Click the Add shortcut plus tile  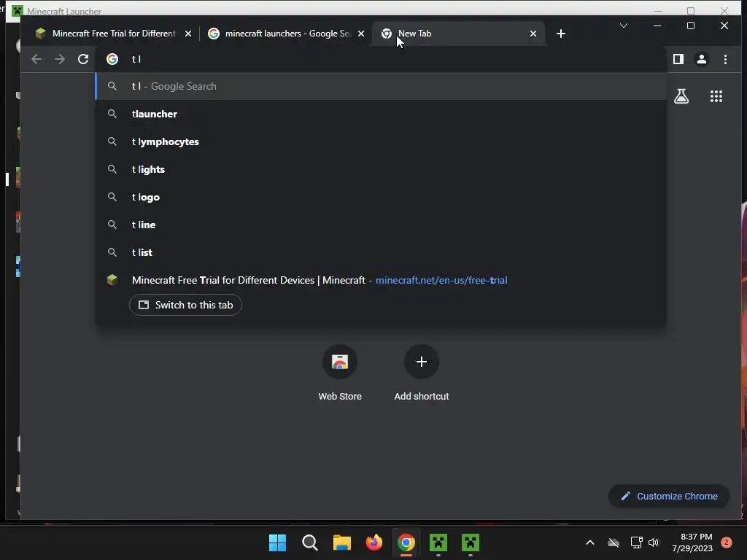pos(422,374)
